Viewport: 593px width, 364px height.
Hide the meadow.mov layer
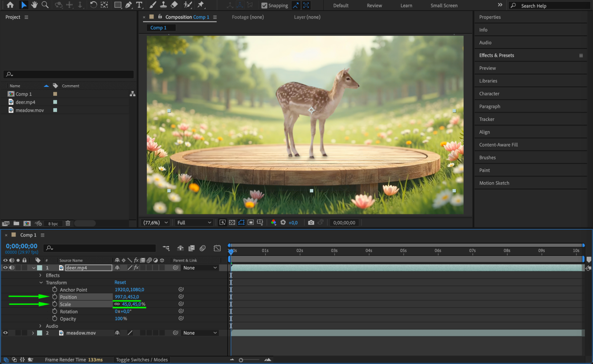pos(5,333)
